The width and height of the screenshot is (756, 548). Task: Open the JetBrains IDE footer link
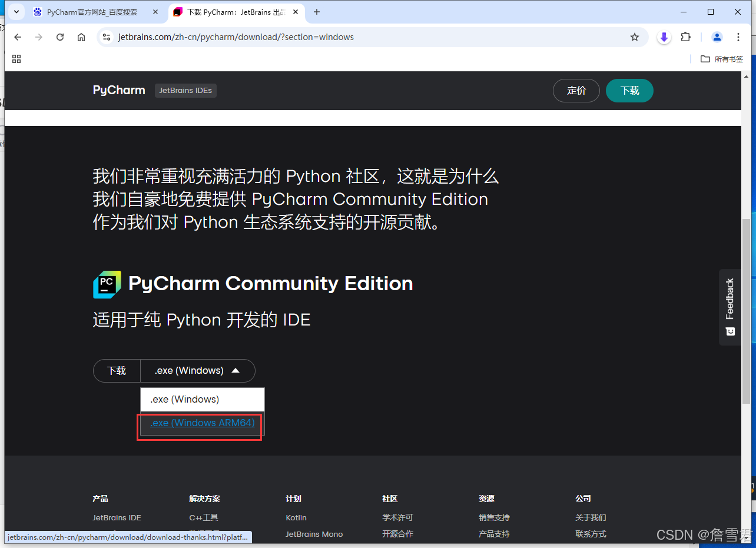[117, 517]
